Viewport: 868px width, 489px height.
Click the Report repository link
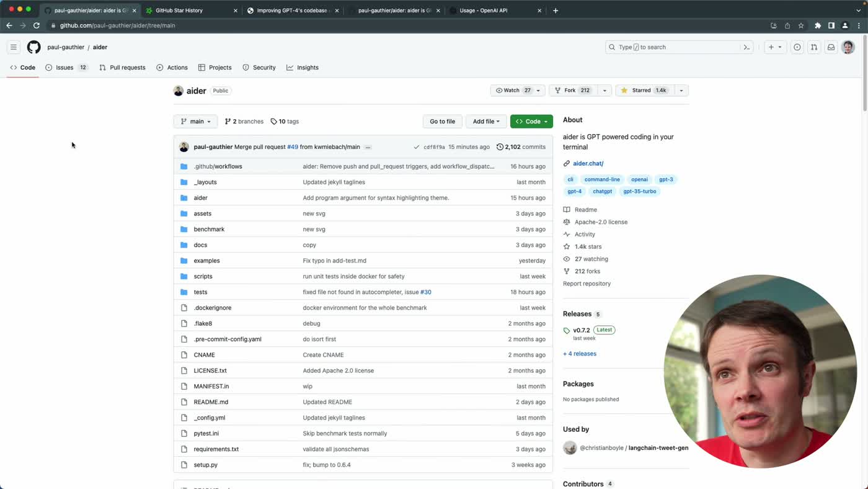(x=587, y=284)
